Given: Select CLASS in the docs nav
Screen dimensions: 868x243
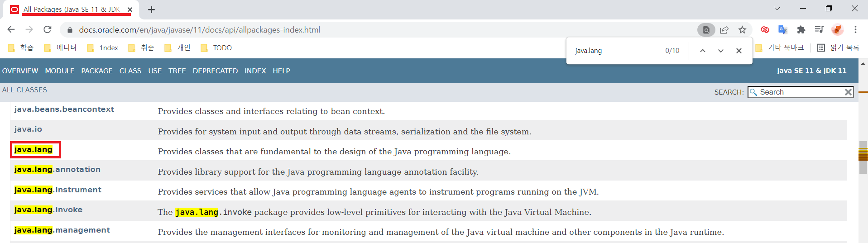Looking at the screenshot, I should pyautogui.click(x=130, y=71).
